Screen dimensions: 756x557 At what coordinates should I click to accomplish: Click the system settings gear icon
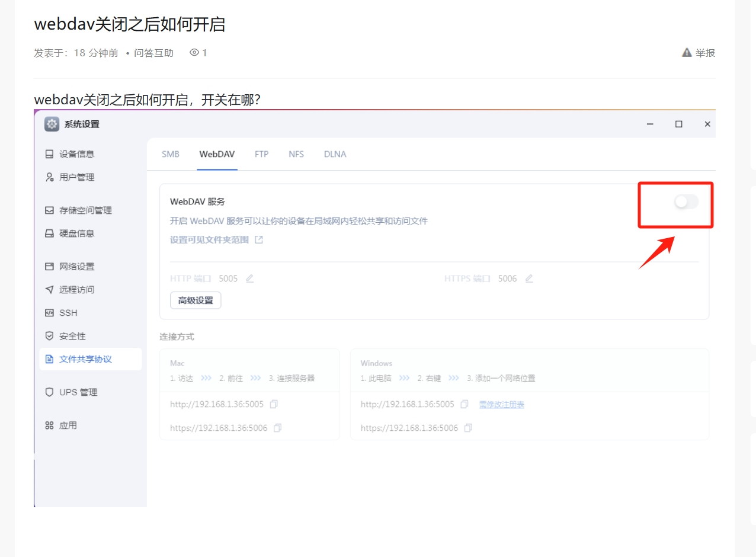(52, 124)
